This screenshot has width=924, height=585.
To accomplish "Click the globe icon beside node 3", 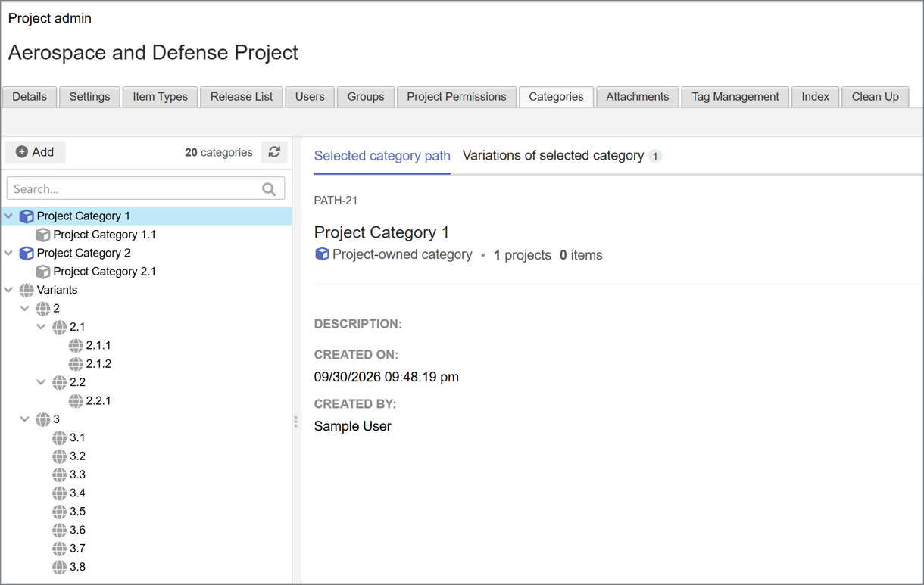I will click(x=43, y=419).
